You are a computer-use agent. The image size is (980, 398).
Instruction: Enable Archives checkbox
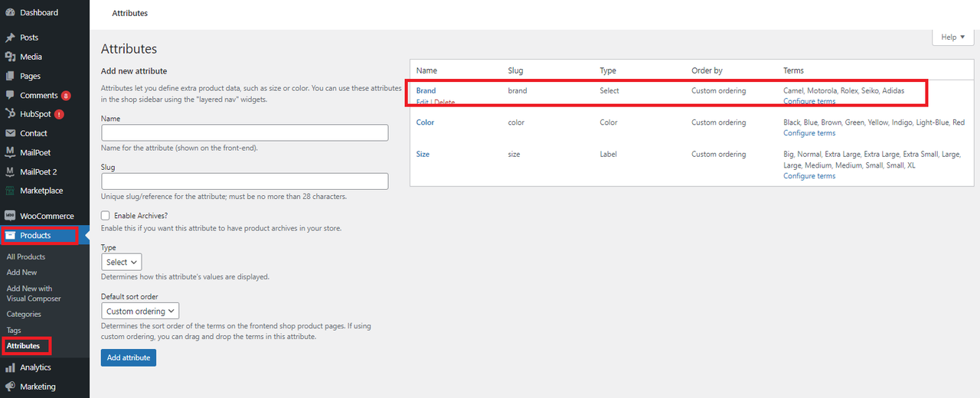pyautogui.click(x=106, y=216)
